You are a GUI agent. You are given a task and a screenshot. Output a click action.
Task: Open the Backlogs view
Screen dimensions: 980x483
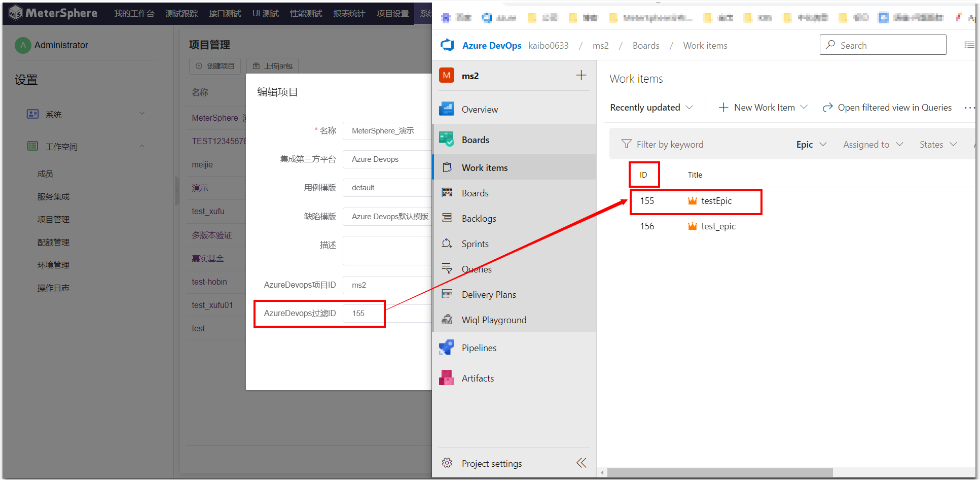[x=479, y=218]
